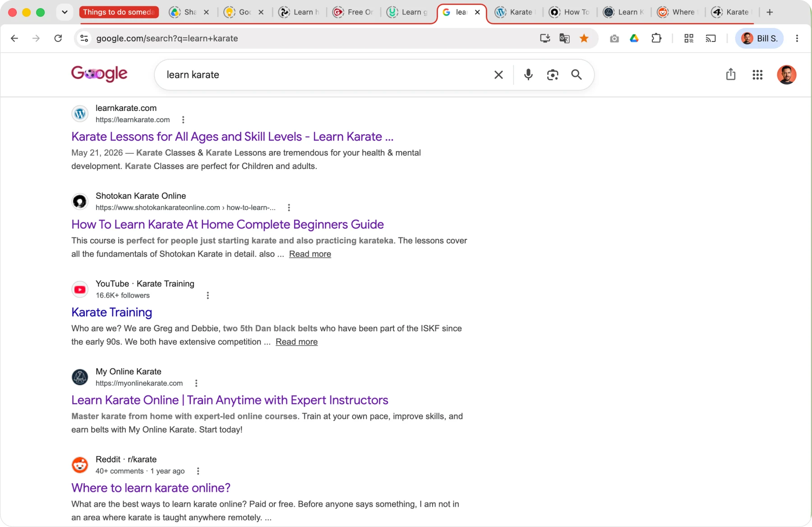
Task: Switch to the 'Where' Reddit tab
Action: tap(678, 12)
